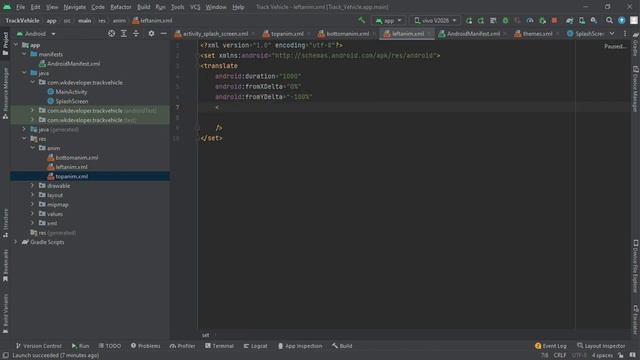
Task: Expand the drawable folder
Action: pos(32,185)
